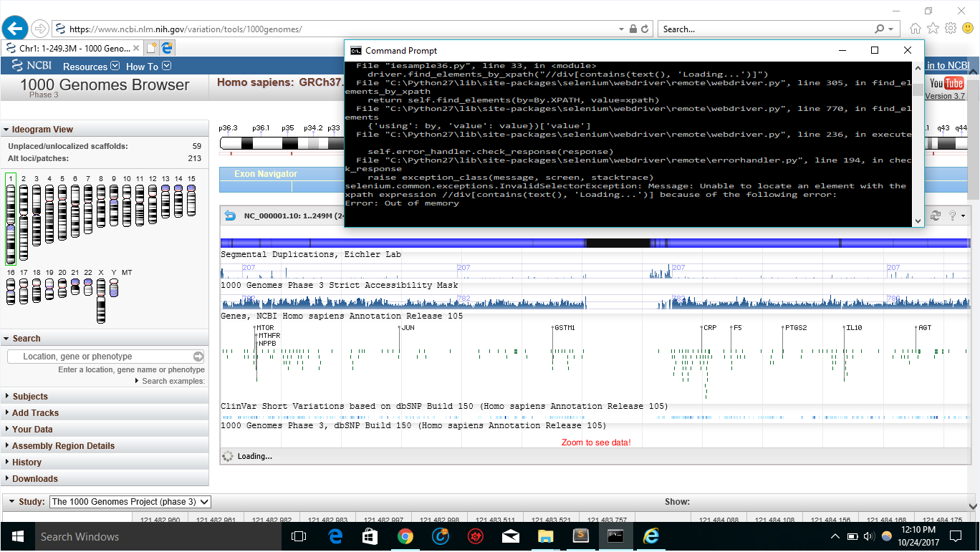Open the Study dropdown showing 1000 Genomes phase 3
This screenshot has height=552, width=980.
coord(130,501)
